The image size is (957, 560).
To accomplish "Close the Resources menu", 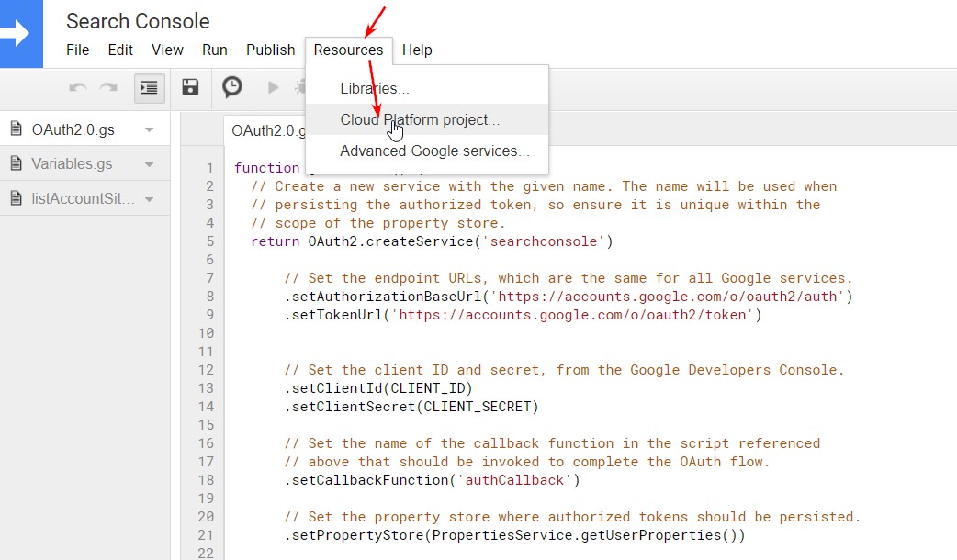I will click(348, 50).
